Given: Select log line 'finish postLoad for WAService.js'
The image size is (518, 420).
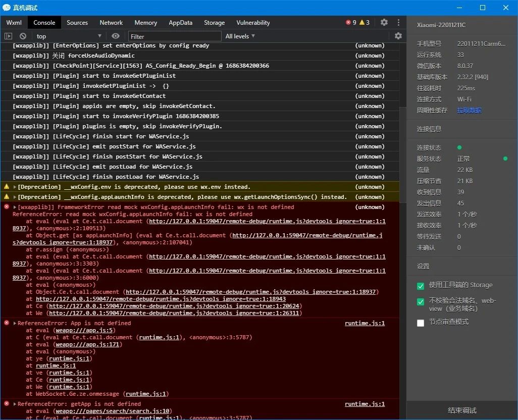Looking at the screenshot, I should (199, 177).
